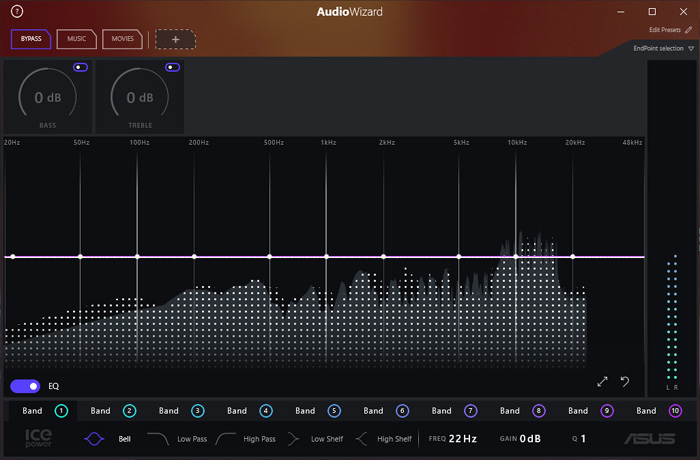Click the EQ text label beside switch
The width and height of the screenshot is (700, 460).
54,386
